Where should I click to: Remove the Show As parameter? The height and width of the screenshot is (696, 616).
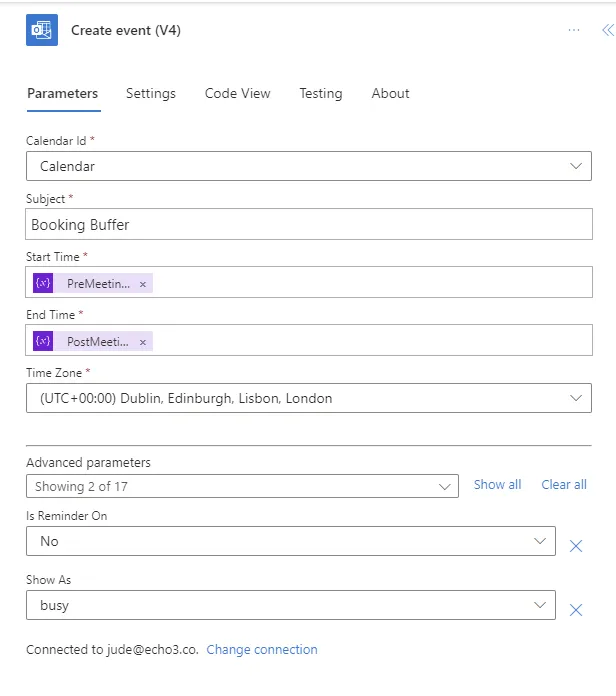pyautogui.click(x=576, y=610)
